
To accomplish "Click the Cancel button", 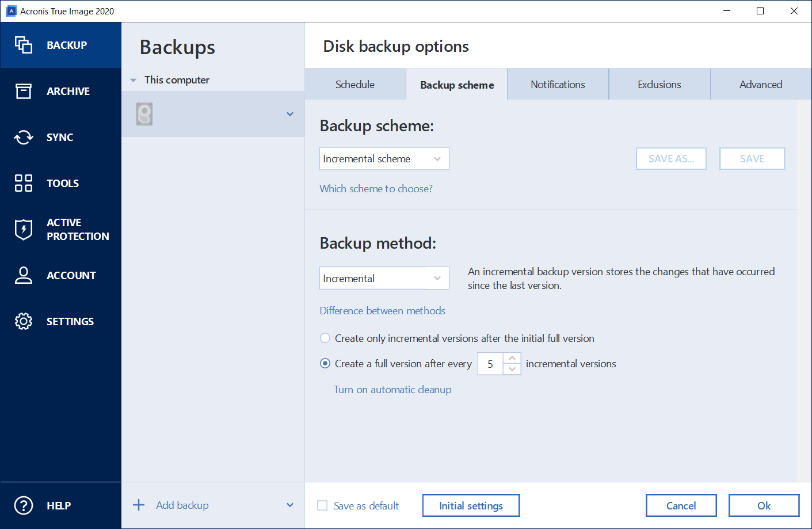I will point(681,505).
